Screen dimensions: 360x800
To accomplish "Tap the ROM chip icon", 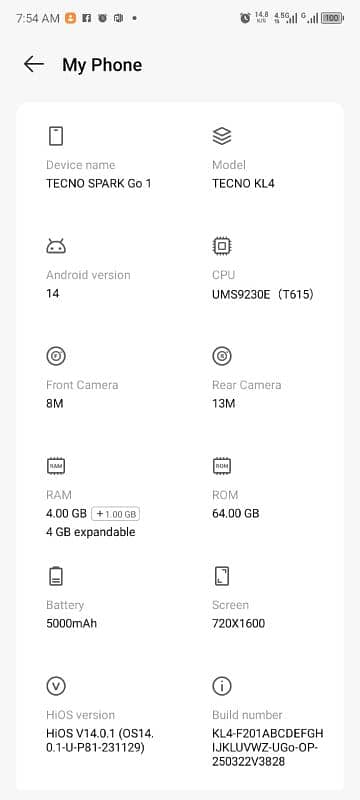I will pos(222,466).
